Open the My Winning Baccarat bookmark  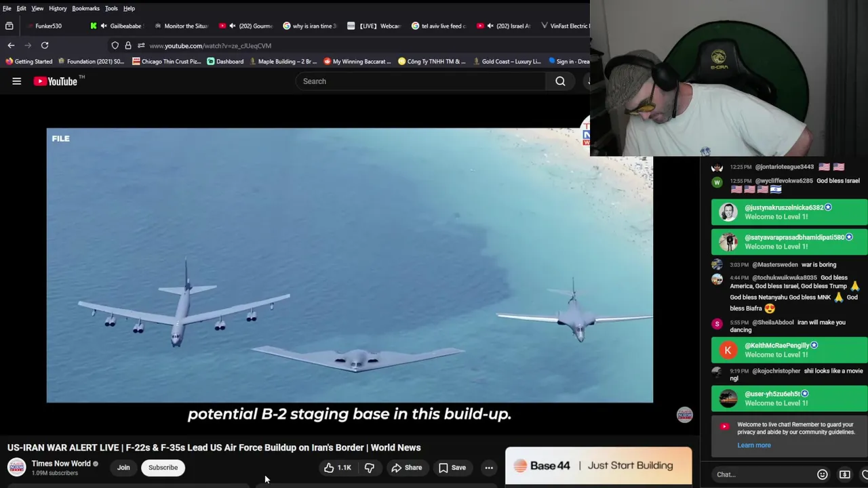click(x=357, y=62)
